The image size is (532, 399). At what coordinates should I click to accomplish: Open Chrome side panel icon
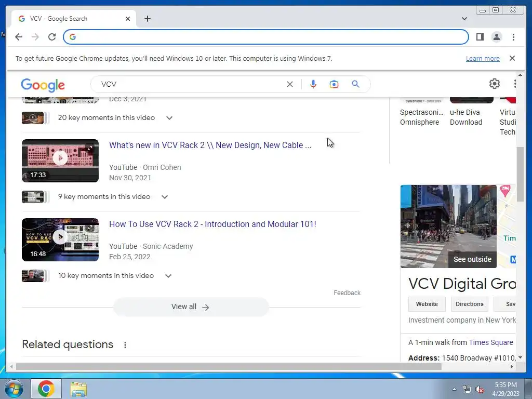pos(480,37)
